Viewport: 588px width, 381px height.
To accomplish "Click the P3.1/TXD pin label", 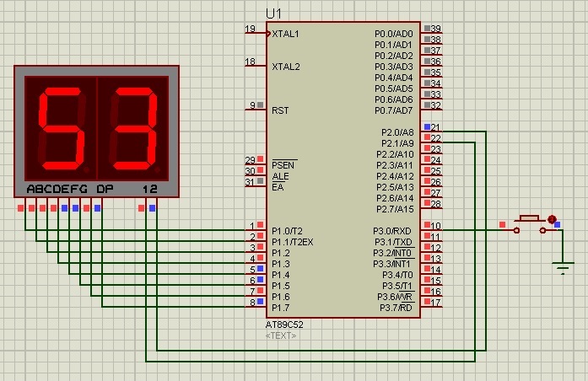I will (393, 242).
